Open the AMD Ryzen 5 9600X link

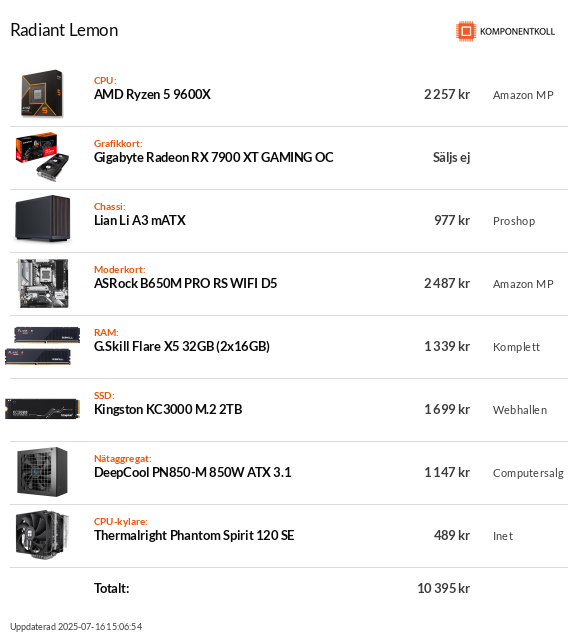152,95
